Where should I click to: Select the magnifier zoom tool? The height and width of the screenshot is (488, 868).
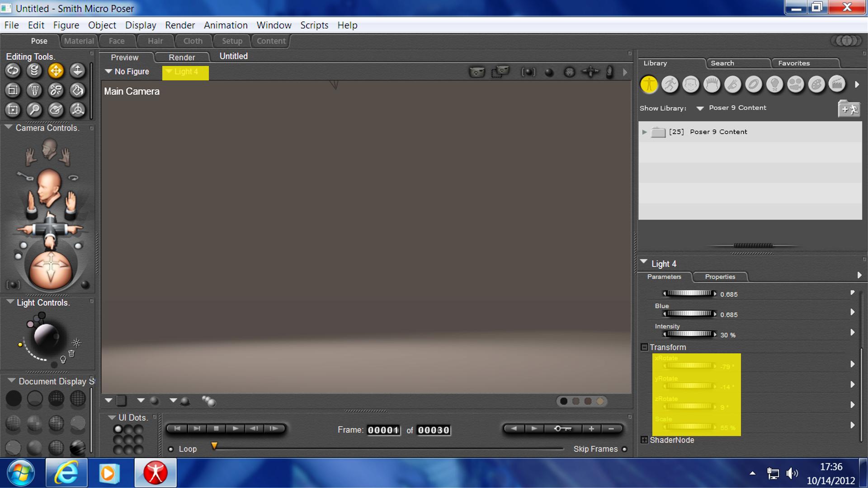[34, 109]
